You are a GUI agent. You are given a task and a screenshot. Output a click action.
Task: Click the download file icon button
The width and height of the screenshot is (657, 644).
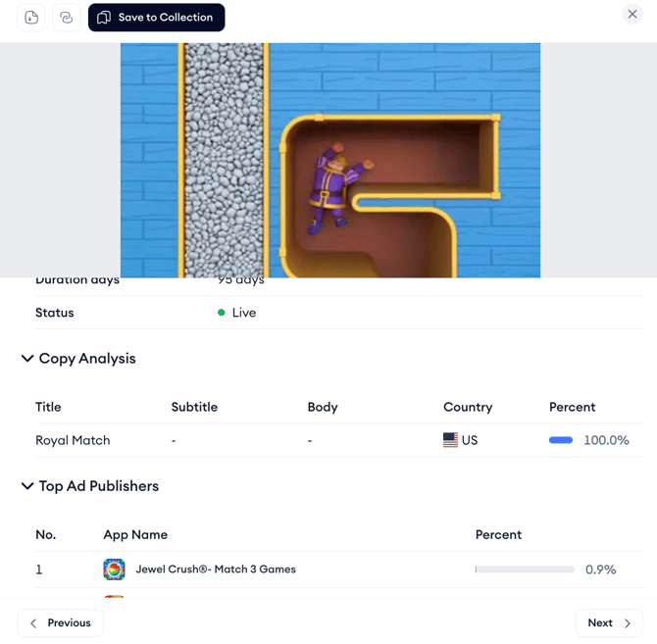pyautogui.click(x=31, y=18)
